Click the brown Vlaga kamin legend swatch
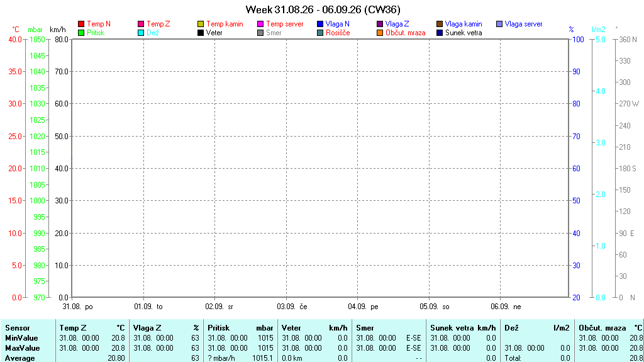 click(440, 24)
